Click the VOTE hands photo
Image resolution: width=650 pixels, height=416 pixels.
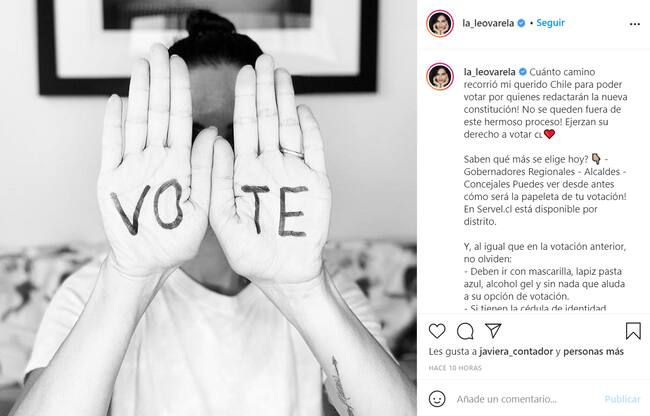[209, 208]
